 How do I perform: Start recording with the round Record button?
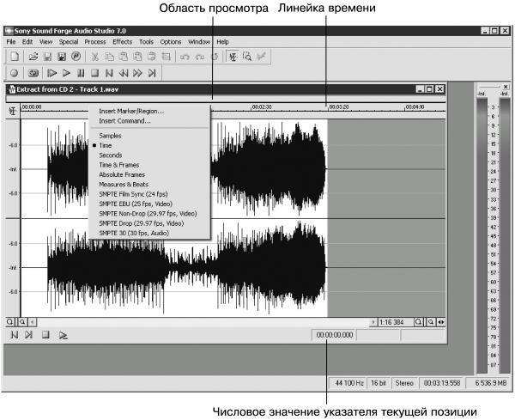tap(14, 73)
